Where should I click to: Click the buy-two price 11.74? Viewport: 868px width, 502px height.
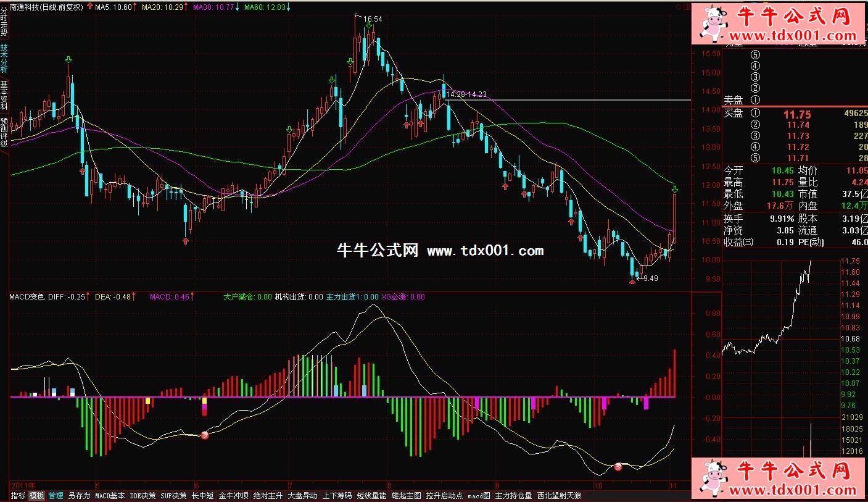click(x=797, y=125)
